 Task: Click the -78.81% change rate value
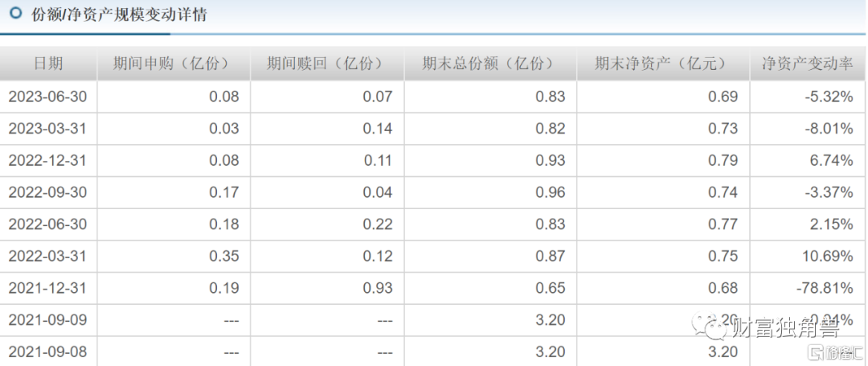(824, 288)
